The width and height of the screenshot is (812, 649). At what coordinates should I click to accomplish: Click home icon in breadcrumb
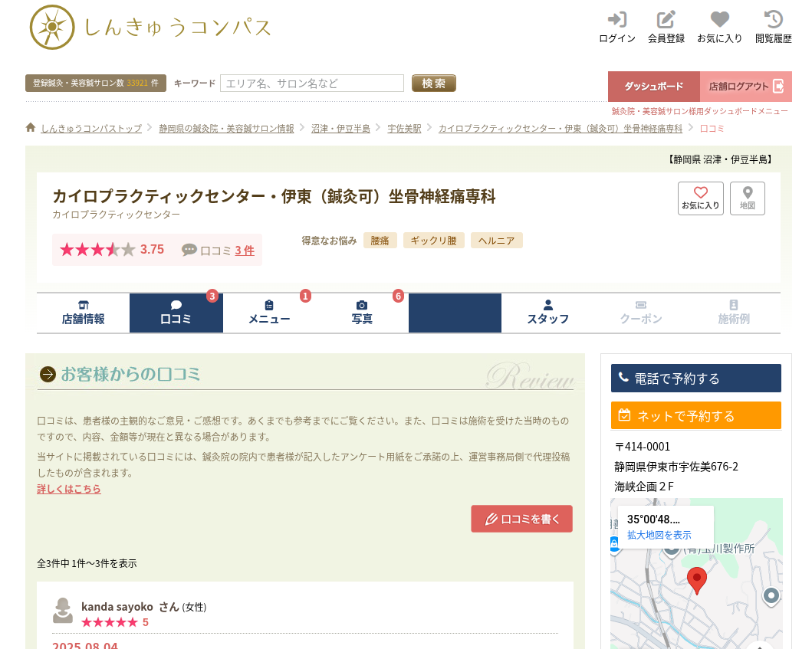(31, 128)
